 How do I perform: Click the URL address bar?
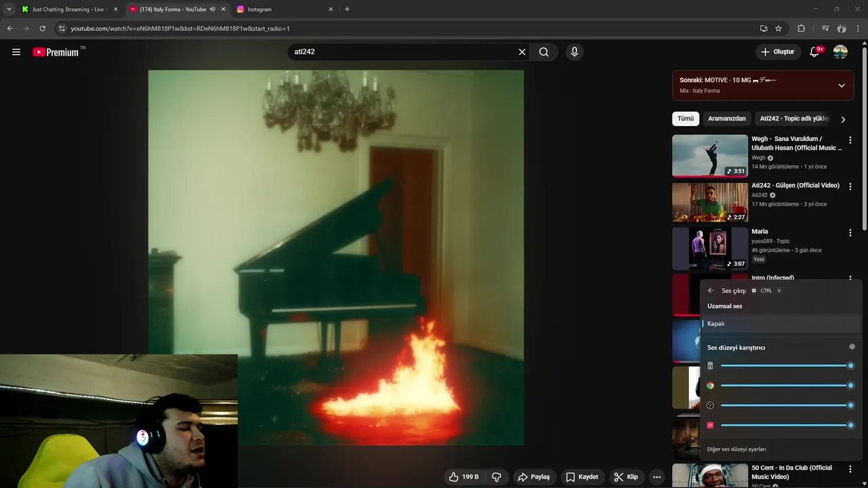(407, 28)
